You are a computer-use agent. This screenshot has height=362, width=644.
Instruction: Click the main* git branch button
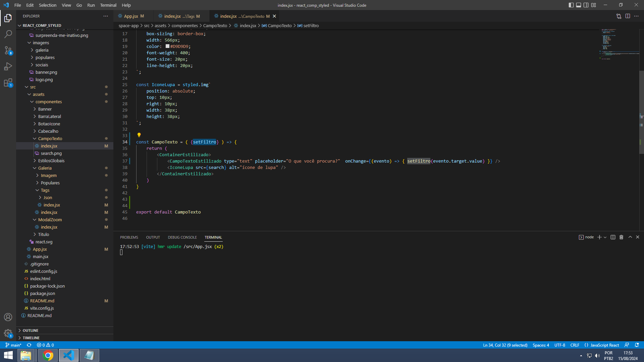[x=13, y=345]
